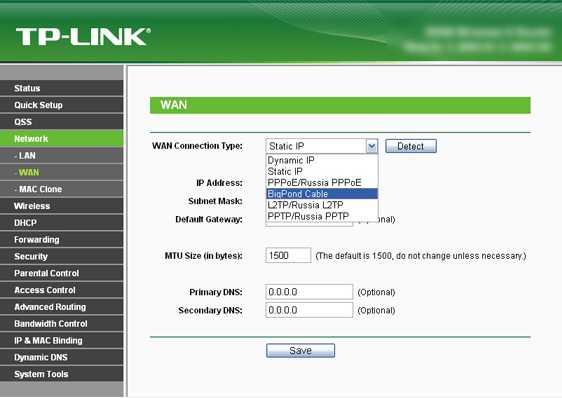
Task: Click the Save button
Action: pos(300,351)
